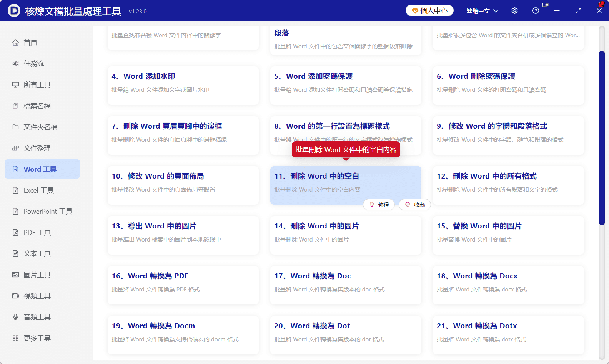The height and width of the screenshot is (364, 609).
Task: Click the Excel file icon in sidebar
Action: coord(15,190)
